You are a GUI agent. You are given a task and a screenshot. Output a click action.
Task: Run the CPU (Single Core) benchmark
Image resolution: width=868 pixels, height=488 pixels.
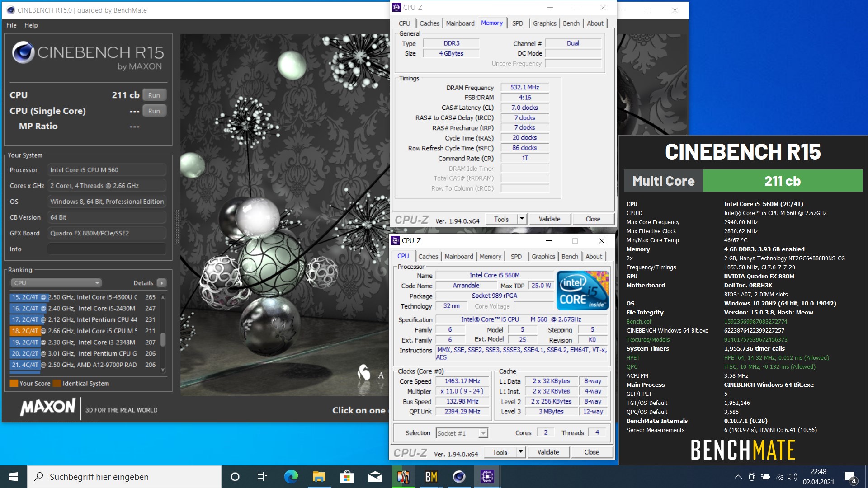click(x=154, y=111)
